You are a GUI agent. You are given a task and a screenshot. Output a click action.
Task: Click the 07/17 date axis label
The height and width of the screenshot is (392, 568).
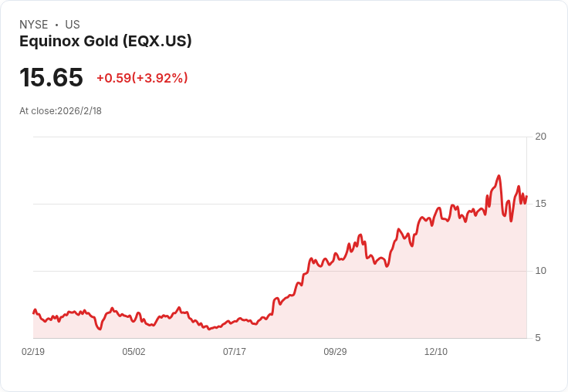pyautogui.click(x=235, y=351)
